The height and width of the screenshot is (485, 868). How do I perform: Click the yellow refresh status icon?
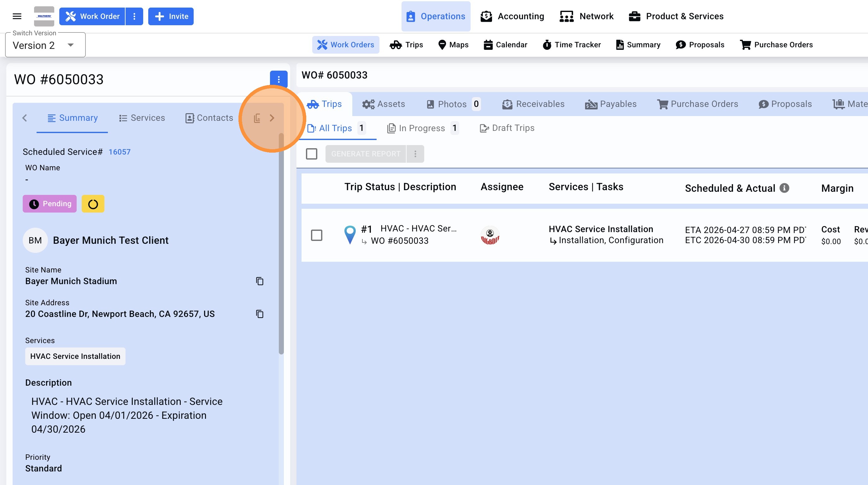pos(93,204)
